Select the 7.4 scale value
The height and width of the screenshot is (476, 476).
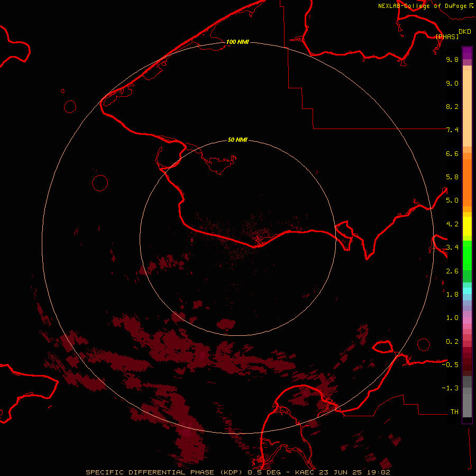click(452, 130)
